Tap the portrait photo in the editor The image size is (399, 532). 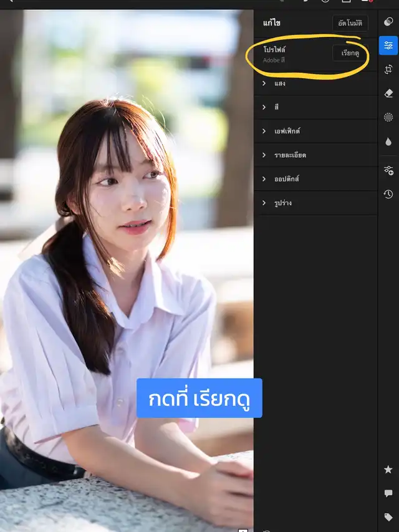click(125, 249)
